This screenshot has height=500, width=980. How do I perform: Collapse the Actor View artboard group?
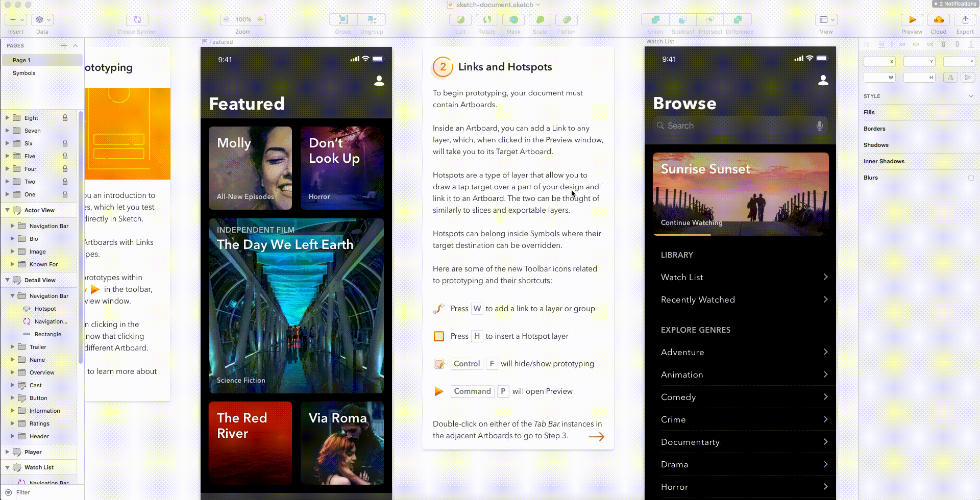click(x=7, y=210)
